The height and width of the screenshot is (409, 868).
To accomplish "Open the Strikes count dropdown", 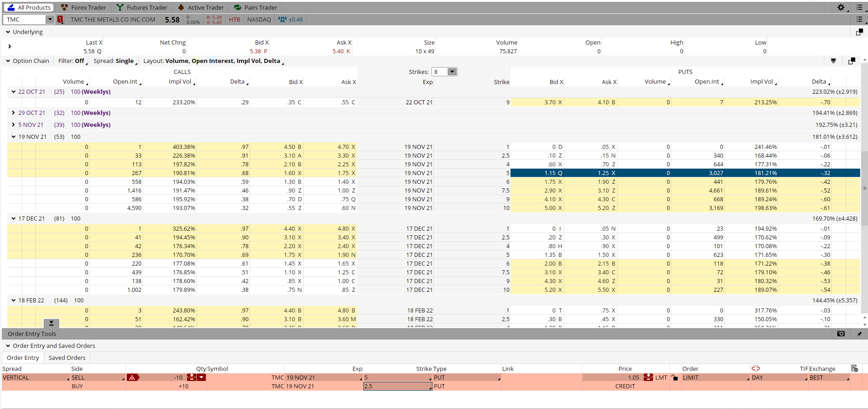I will [452, 72].
